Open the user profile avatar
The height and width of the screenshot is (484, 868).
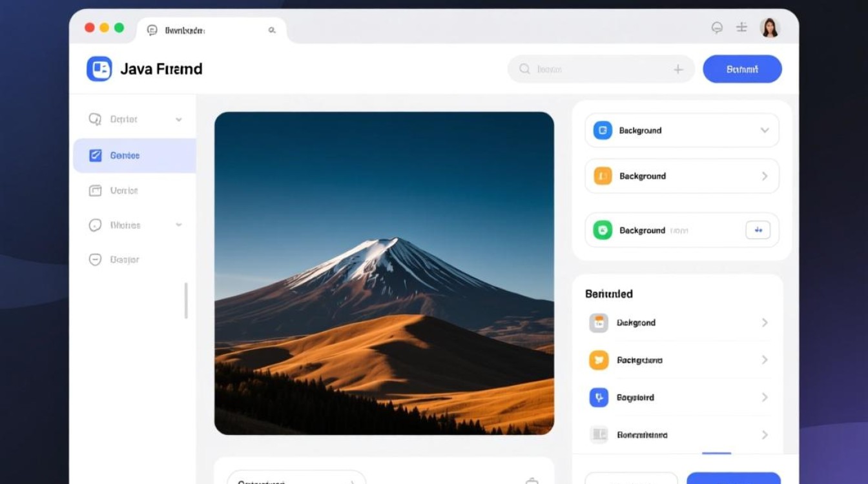pyautogui.click(x=769, y=28)
